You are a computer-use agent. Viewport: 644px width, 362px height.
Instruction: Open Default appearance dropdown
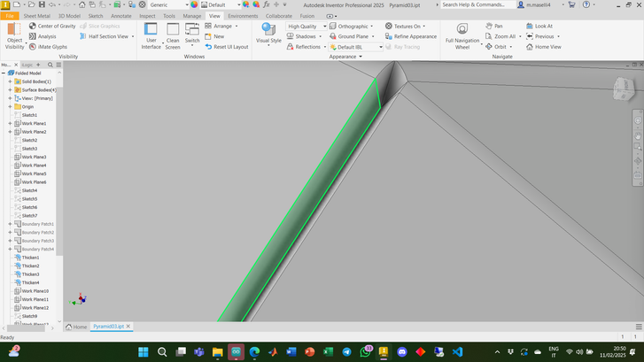(221, 5)
